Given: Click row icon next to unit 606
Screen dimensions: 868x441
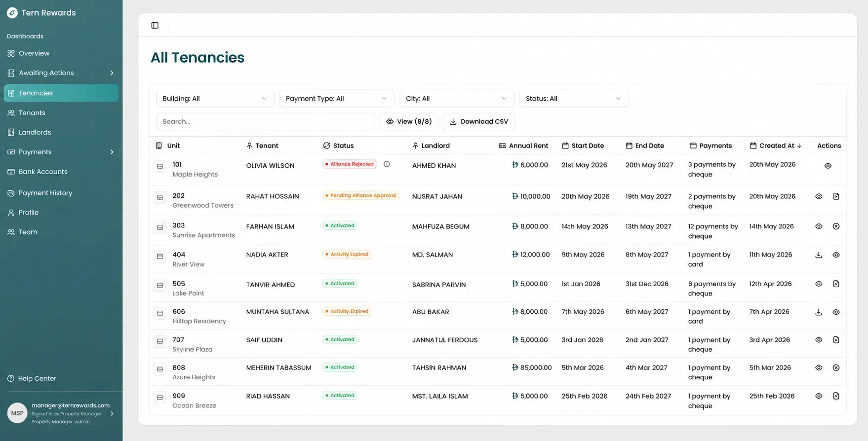Looking at the screenshot, I should 160,313.
